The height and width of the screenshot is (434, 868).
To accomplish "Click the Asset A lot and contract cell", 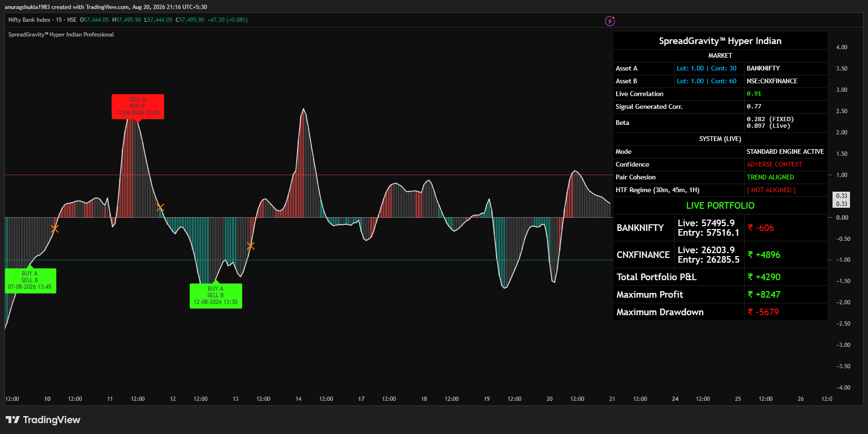I will coord(709,69).
